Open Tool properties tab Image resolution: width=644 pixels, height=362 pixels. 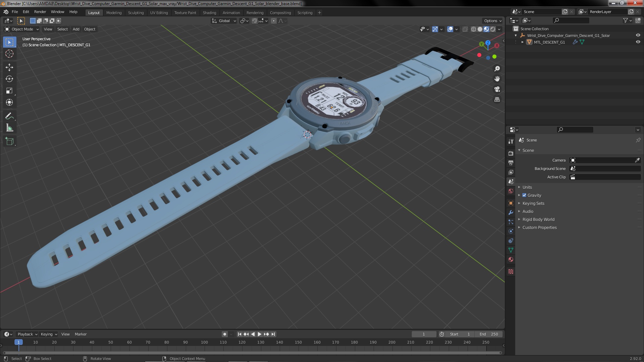(x=511, y=141)
